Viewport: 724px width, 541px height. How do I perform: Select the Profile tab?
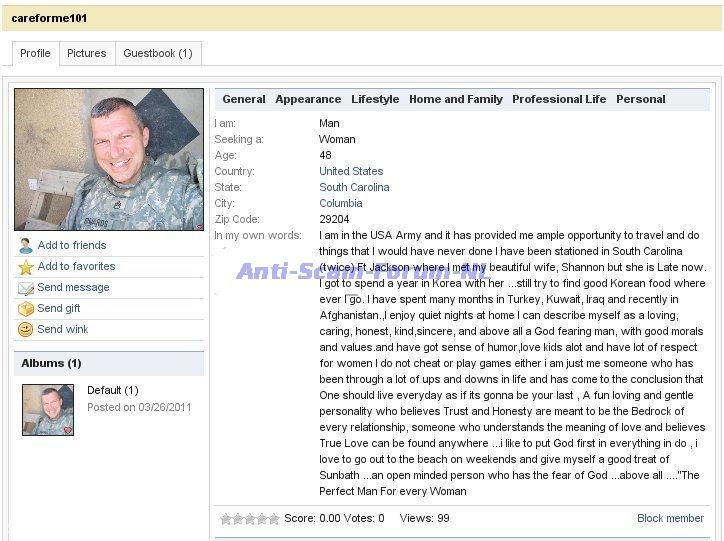click(35, 54)
